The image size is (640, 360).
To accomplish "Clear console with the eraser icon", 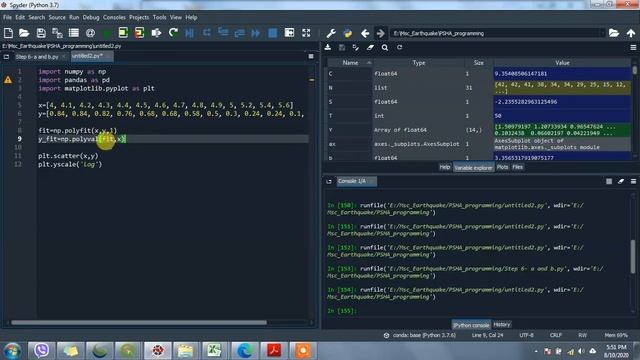I will pos(621,181).
